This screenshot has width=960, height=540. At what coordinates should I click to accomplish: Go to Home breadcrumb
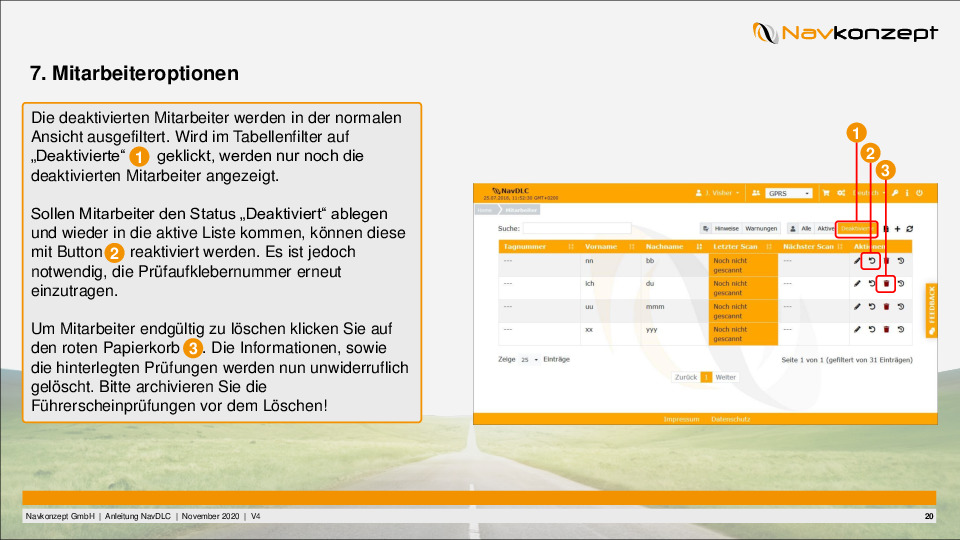click(x=485, y=210)
